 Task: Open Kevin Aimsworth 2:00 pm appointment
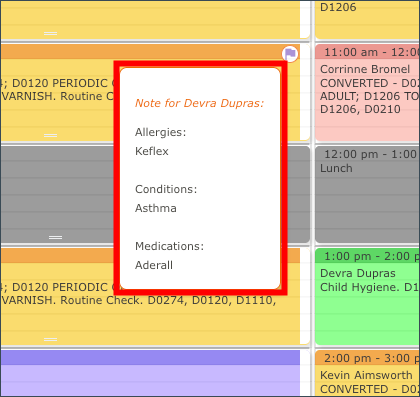pos(367,373)
